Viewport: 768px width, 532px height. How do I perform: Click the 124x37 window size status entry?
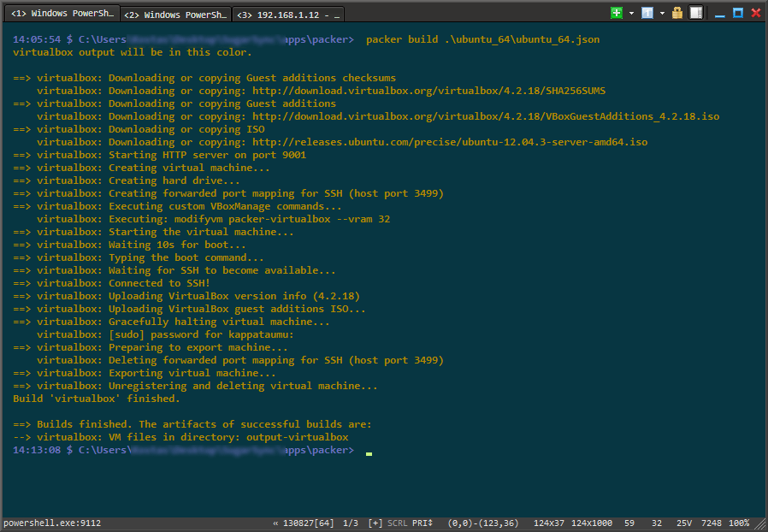click(549, 523)
